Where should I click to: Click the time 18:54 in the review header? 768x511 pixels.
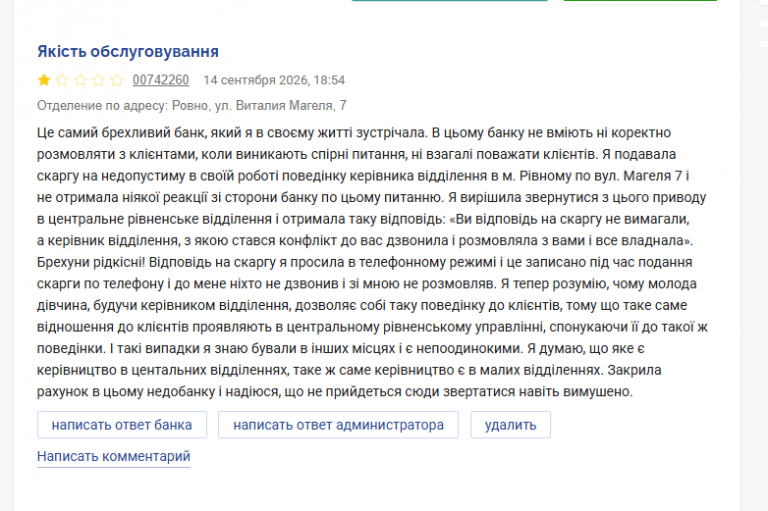pos(329,80)
